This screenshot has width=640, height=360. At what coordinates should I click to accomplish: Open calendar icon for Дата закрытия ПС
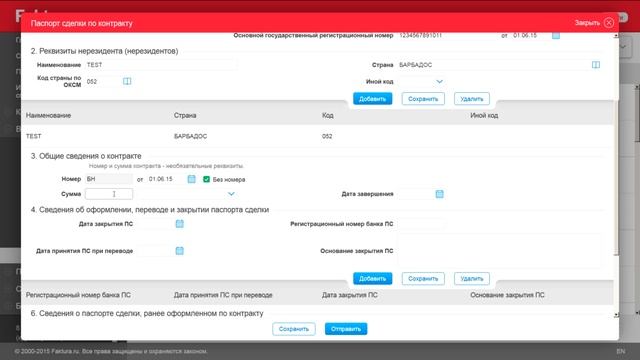(180, 224)
